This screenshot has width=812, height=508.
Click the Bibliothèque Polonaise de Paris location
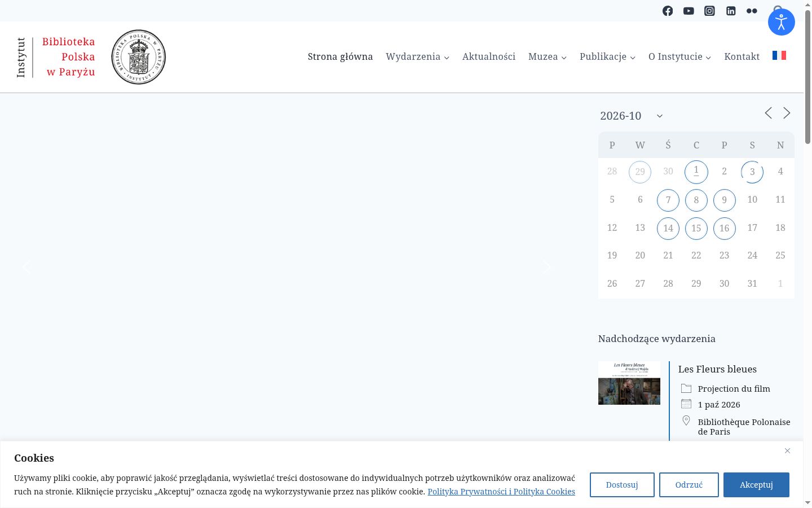click(x=744, y=427)
